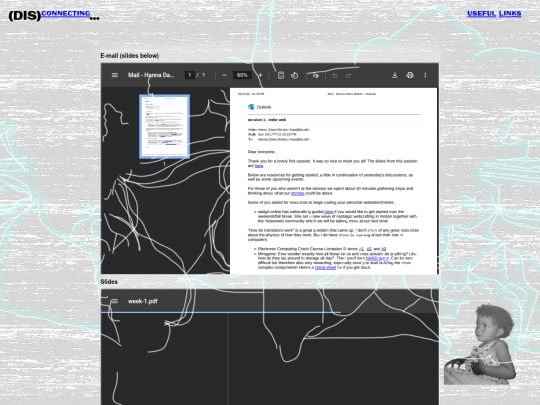540x405 pixels.
Task: Zoom out the Mail PDF
Action: tap(224, 75)
